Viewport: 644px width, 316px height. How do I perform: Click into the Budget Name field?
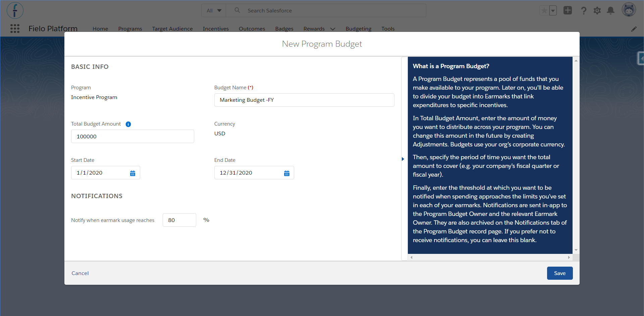(x=304, y=100)
